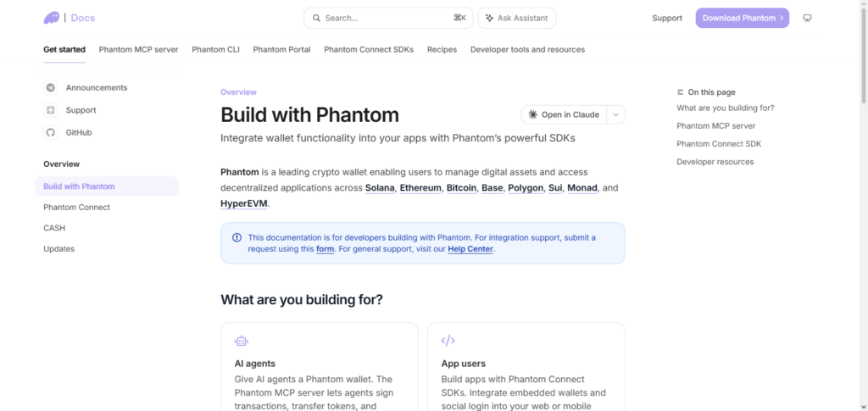This screenshot has height=411, width=868.
Task: Open the Phantom Connect SDKs tab
Action: (x=369, y=49)
